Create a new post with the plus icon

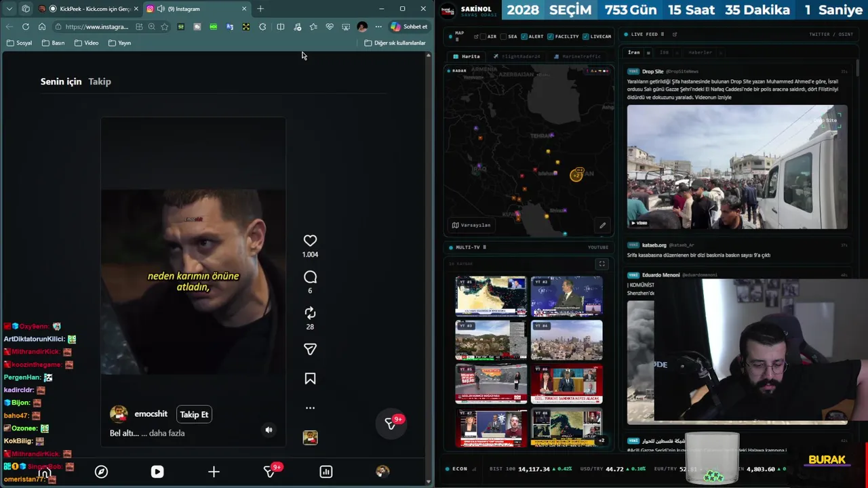coord(214,472)
